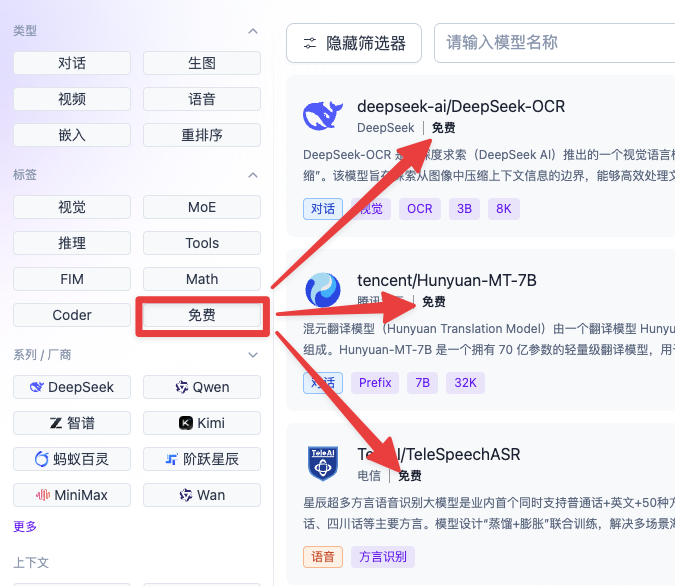Click the 7B tag on Hunyuan card

[x=422, y=383]
